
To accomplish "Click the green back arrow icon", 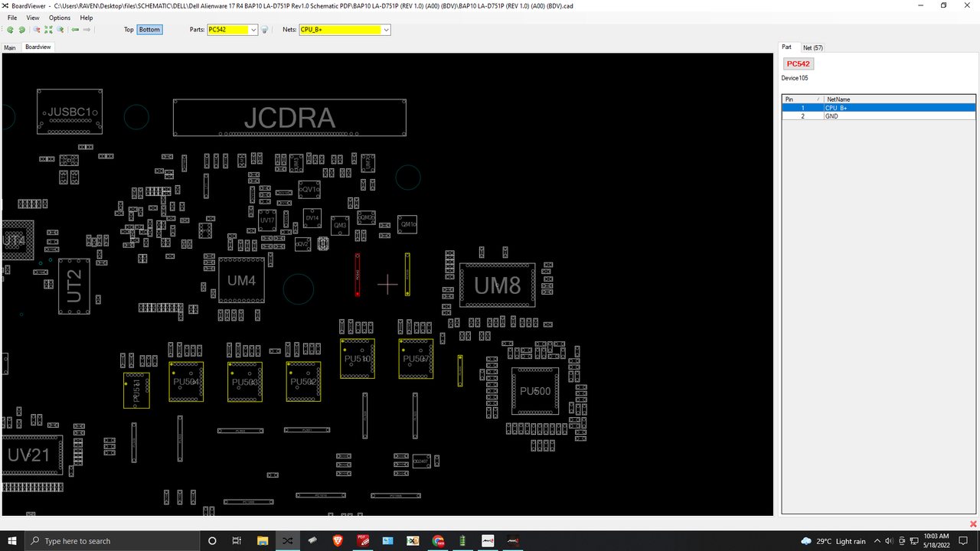I will coord(75,30).
